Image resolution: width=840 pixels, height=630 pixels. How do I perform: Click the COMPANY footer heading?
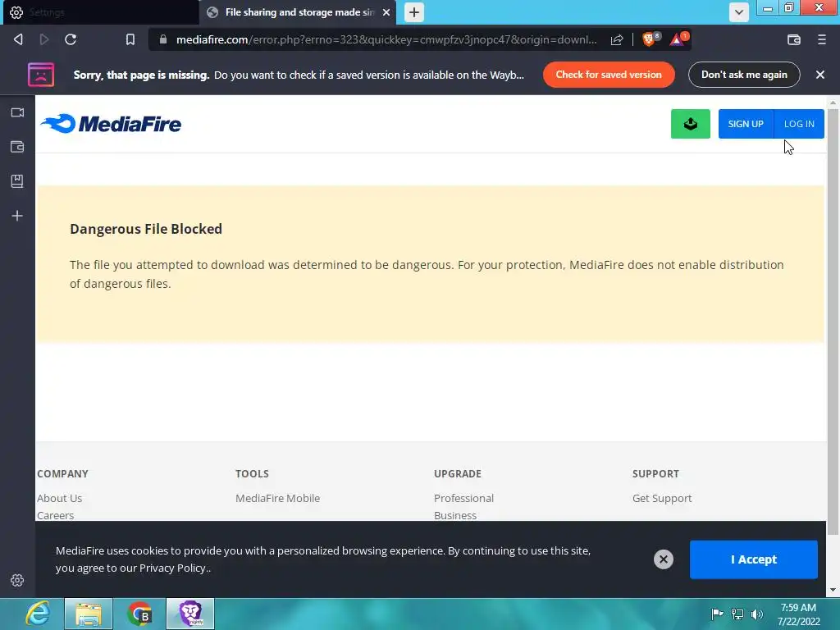click(x=62, y=473)
